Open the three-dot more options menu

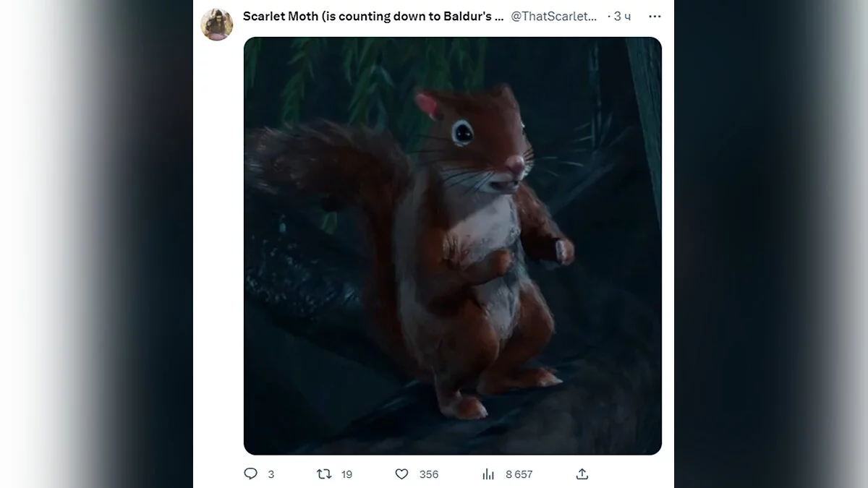point(654,16)
